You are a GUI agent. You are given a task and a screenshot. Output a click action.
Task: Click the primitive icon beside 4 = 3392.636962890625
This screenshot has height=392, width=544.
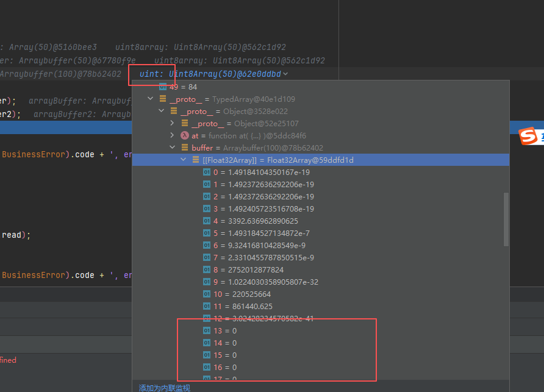(207, 221)
